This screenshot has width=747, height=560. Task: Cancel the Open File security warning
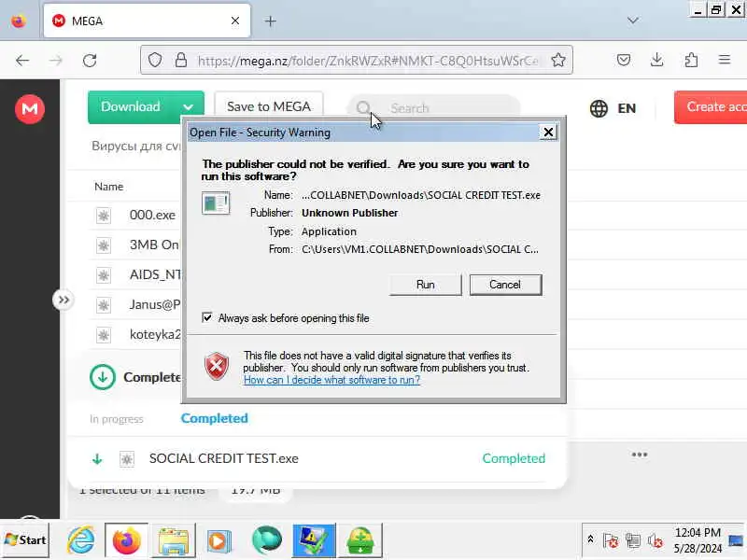505,285
